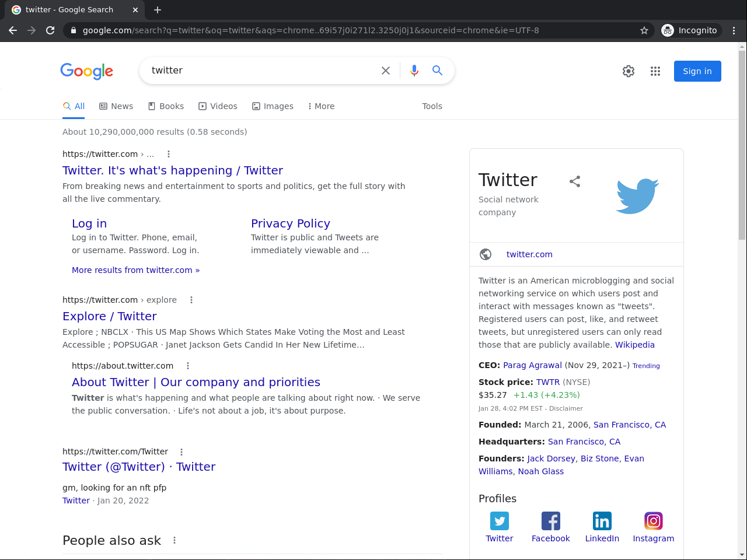The width and height of the screenshot is (747, 560).
Task: Show more results from twitter.com
Action: pos(135,270)
